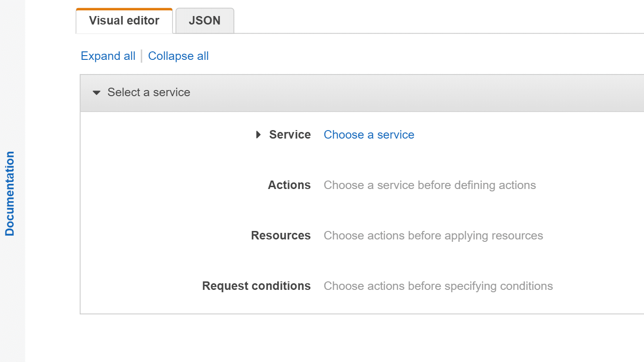Click the Actions row label

point(289,185)
